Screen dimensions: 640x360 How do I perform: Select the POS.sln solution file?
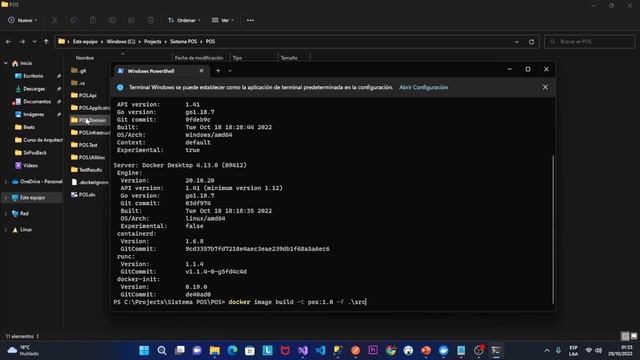(87, 195)
